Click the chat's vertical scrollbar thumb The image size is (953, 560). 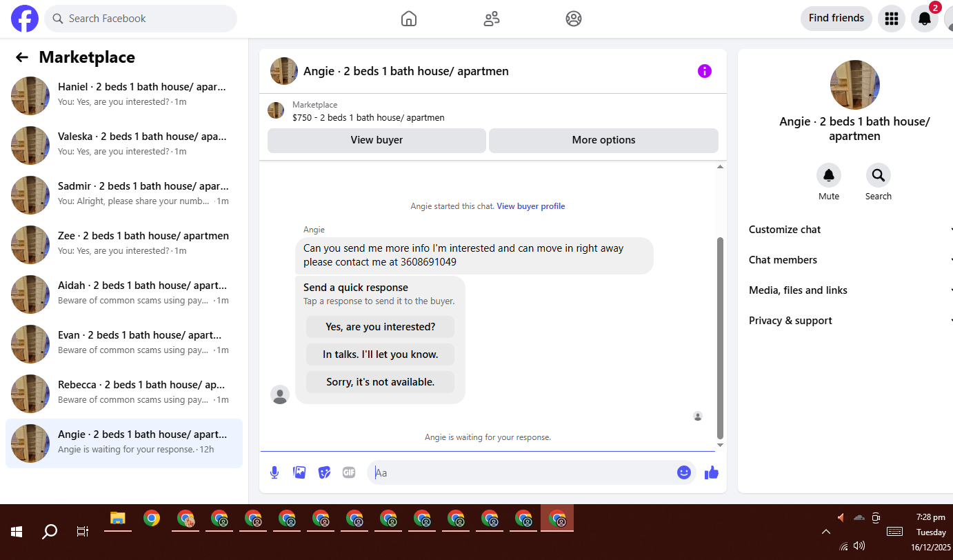[x=721, y=338]
